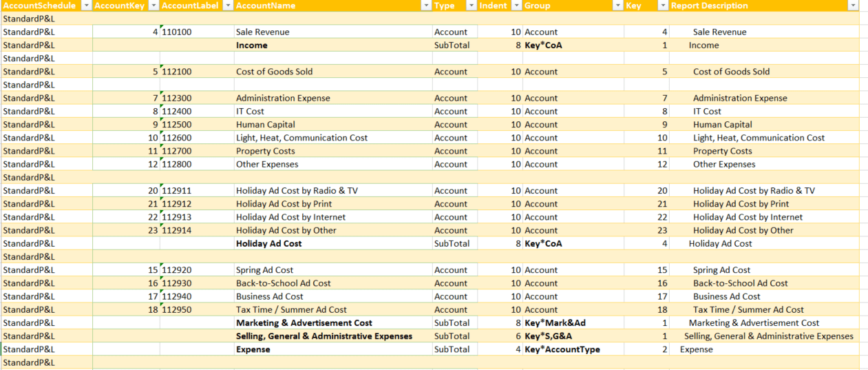Select the 112400 account label cell
The width and height of the screenshot is (868, 370).
point(197,112)
